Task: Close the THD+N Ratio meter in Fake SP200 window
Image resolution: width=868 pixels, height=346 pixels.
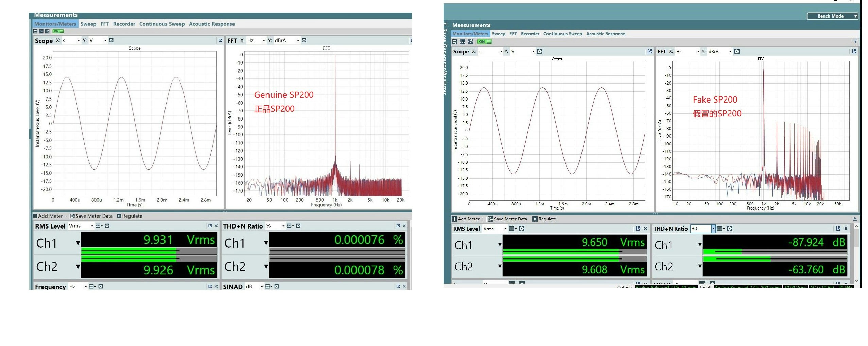Action: click(846, 229)
